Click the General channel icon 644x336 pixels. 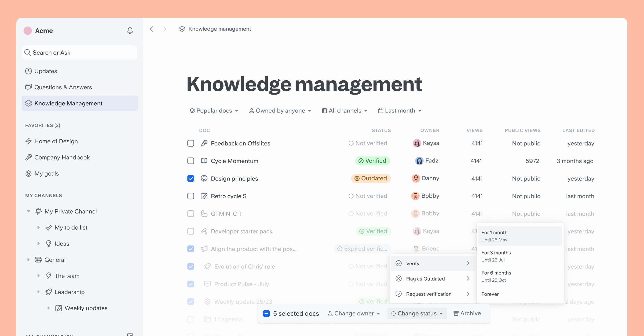click(39, 260)
